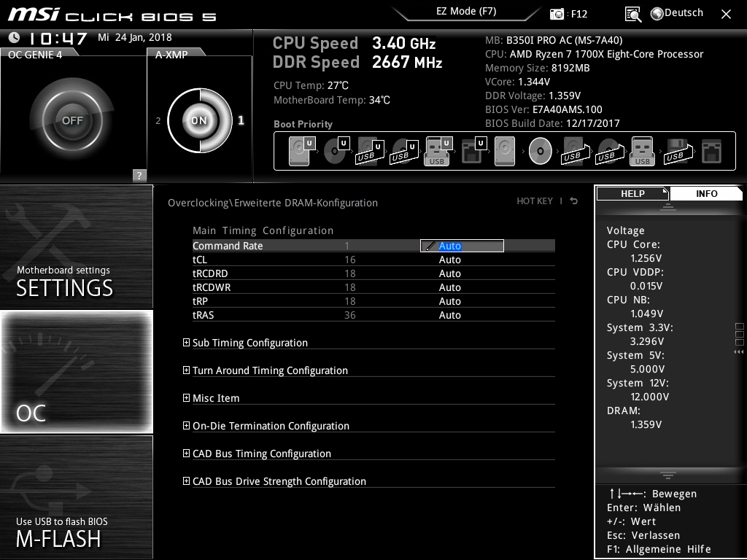Image resolution: width=747 pixels, height=560 pixels.
Task: Click the tCL timing label
Action: point(200,260)
